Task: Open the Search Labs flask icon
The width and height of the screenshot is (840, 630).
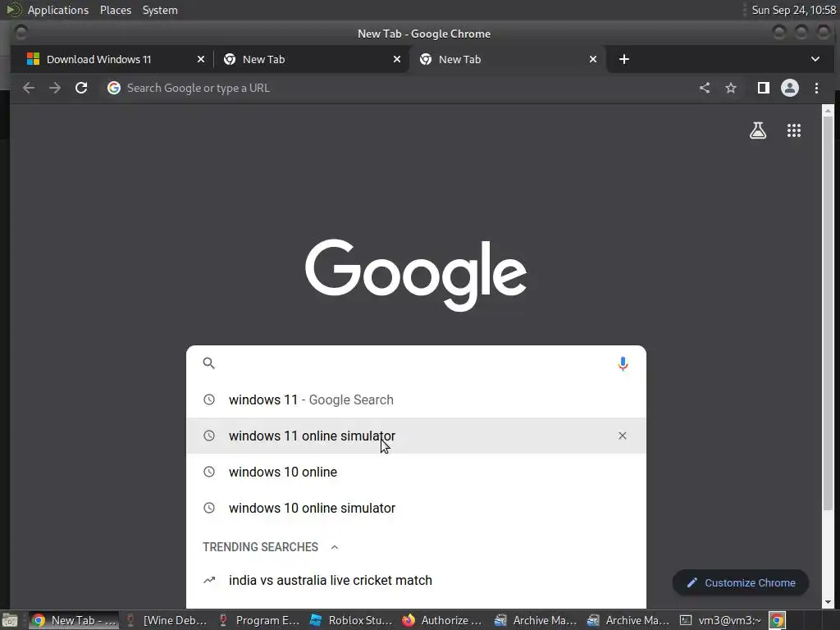Action: (757, 130)
